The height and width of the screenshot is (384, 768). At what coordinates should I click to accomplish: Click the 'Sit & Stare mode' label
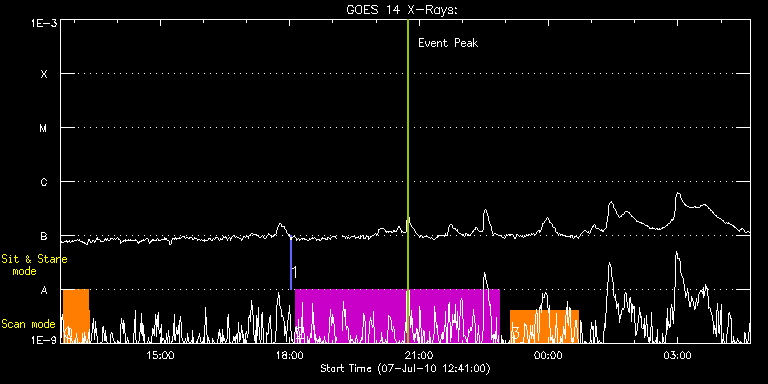coord(34,265)
